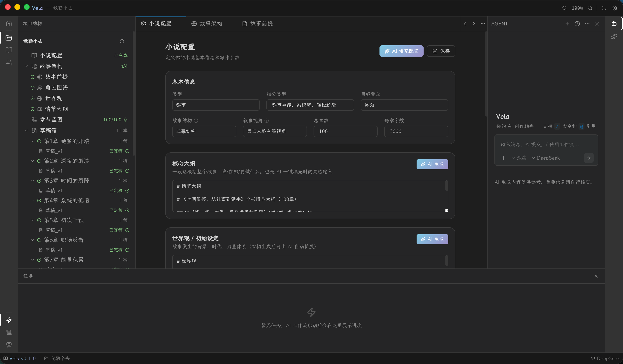Open the Home panel in sidebar

9,23
